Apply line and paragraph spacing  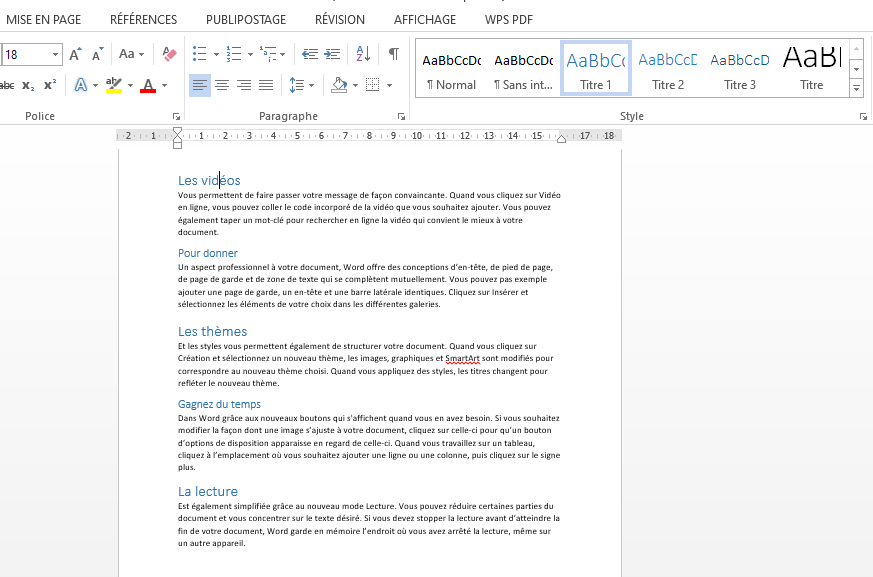[296, 85]
